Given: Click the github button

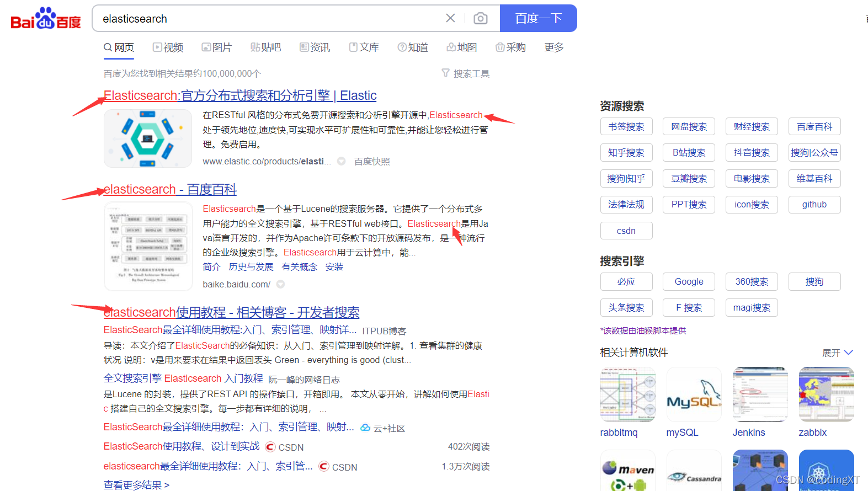Looking at the screenshot, I should pyautogui.click(x=814, y=204).
